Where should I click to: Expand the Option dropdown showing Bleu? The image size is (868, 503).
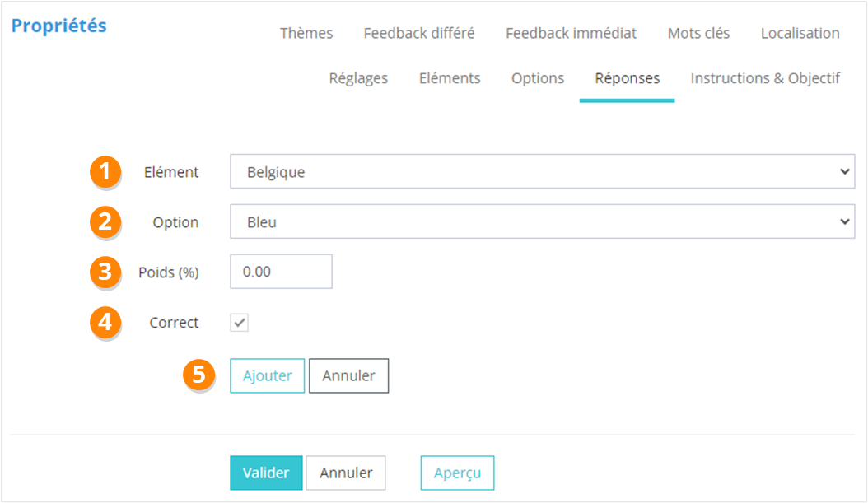pos(542,221)
